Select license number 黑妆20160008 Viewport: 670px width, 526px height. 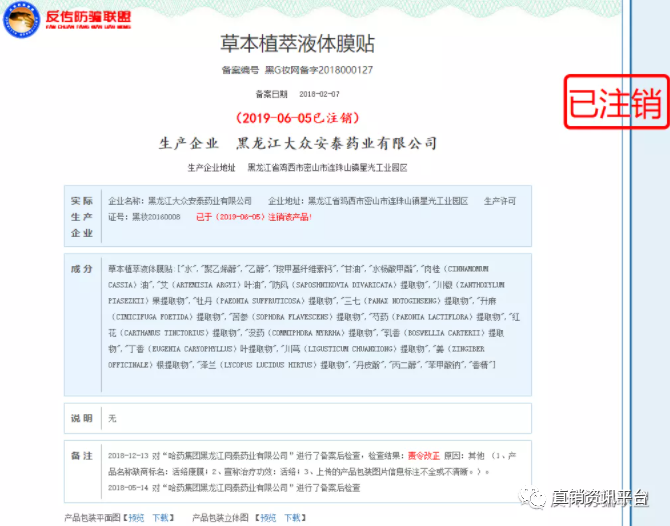point(156,217)
